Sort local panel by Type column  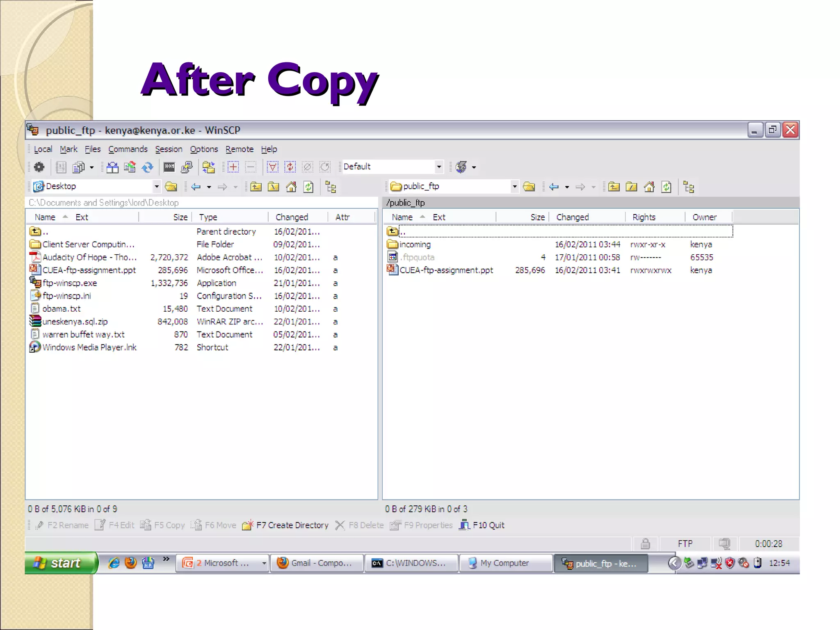click(x=230, y=217)
